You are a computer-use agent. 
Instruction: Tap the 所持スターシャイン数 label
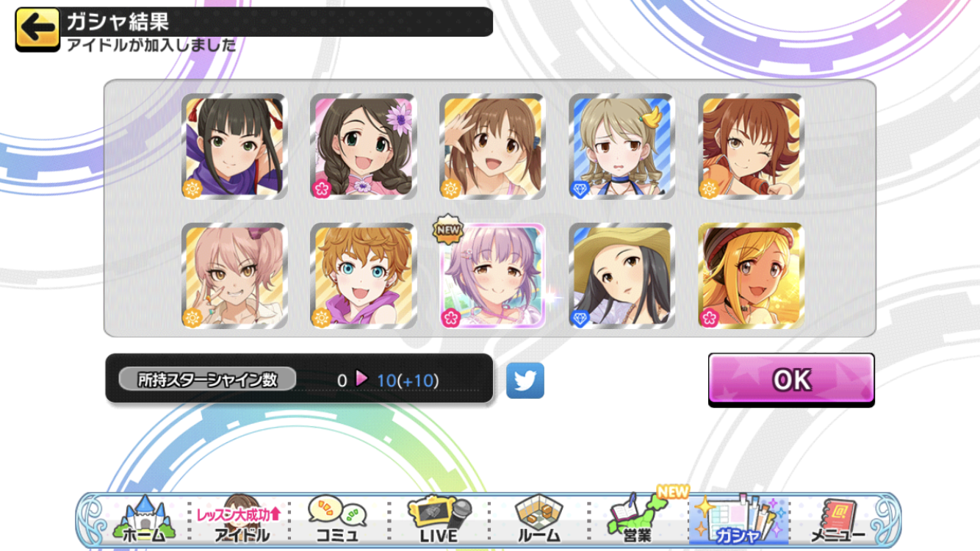point(207,380)
